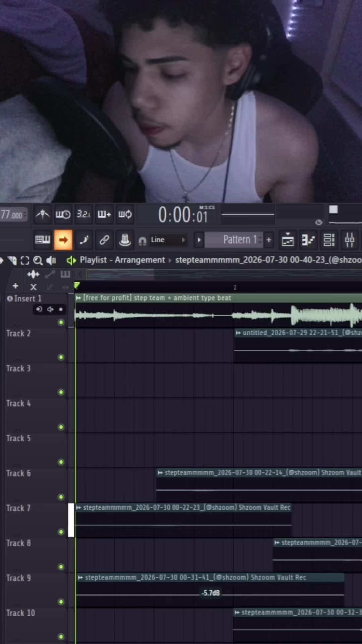Toggle the metronome icon
The image size is (362, 644).
tap(43, 214)
